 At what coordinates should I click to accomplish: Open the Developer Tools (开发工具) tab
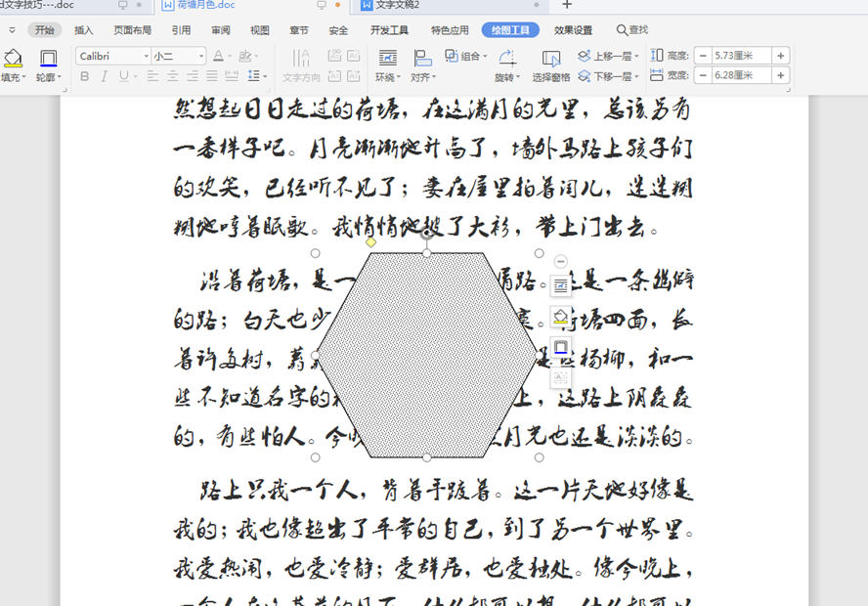389,30
